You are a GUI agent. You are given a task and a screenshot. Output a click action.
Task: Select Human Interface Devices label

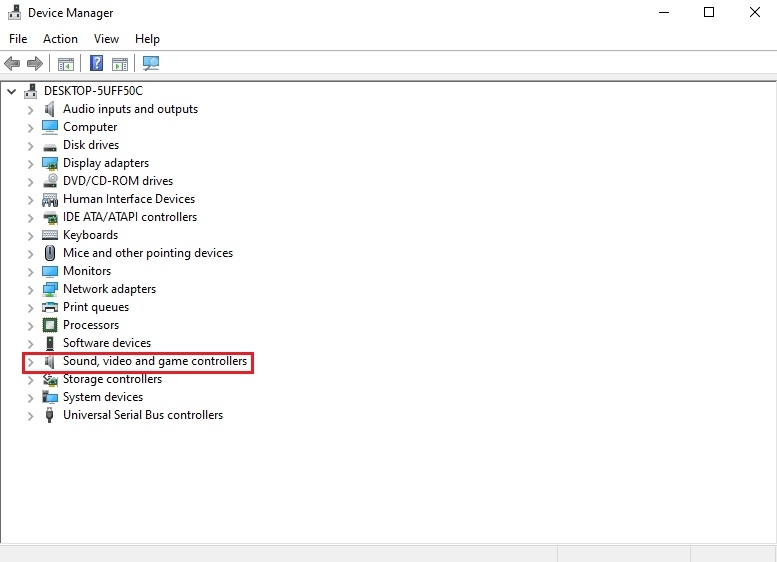coord(129,199)
